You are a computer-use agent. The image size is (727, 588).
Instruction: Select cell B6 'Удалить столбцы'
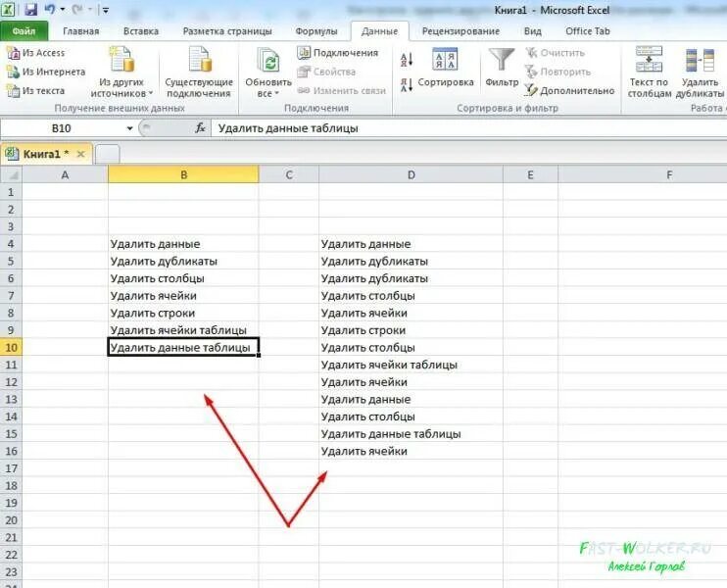(183, 278)
